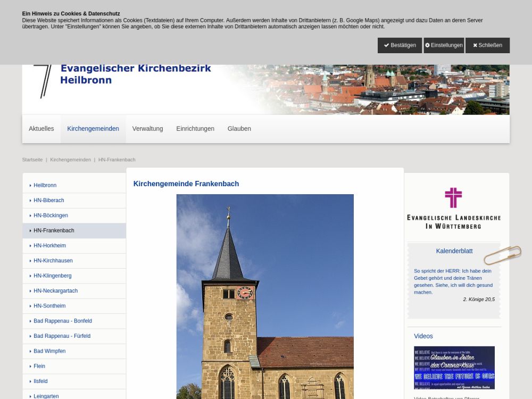The width and height of the screenshot is (532, 399).
Task: Choose HN-Böckingen from sidebar
Action: tap(51, 215)
